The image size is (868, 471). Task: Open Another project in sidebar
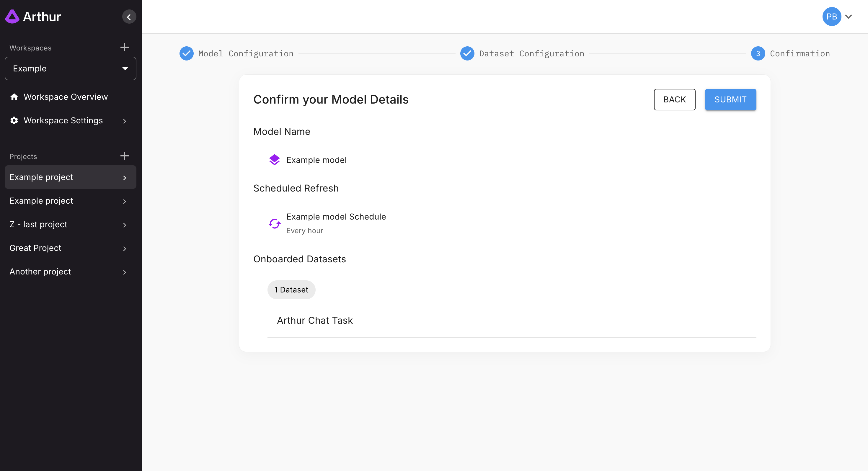pyautogui.click(x=40, y=272)
